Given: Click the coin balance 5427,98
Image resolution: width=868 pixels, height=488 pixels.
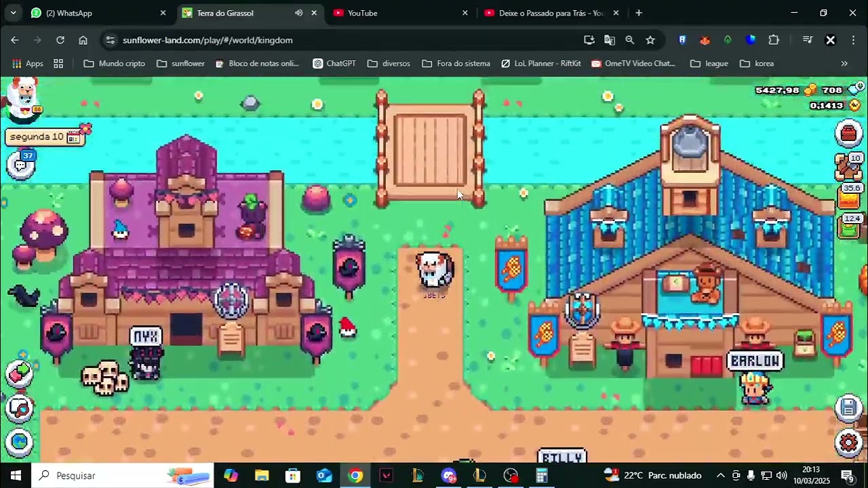Looking at the screenshot, I should [x=785, y=90].
